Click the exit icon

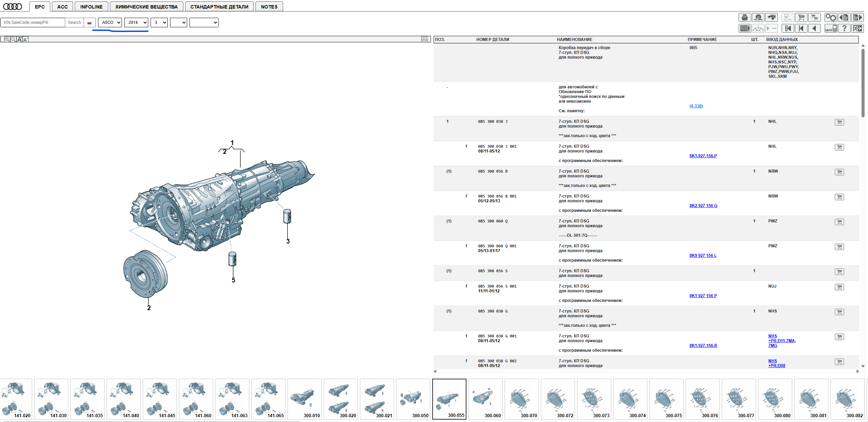(x=857, y=28)
